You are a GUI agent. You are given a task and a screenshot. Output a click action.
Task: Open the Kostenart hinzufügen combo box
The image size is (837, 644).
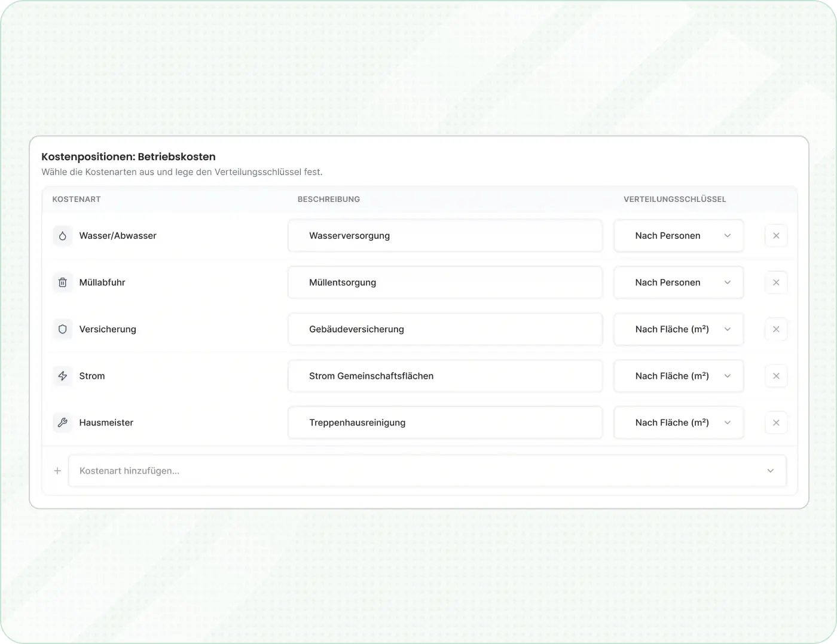pyautogui.click(x=427, y=471)
